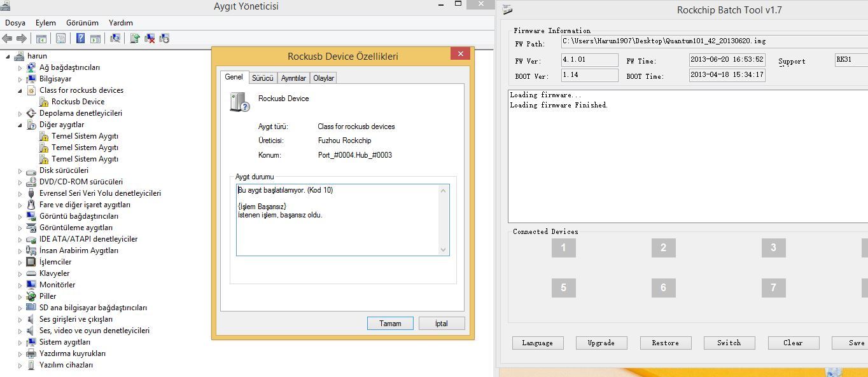The width and height of the screenshot is (868, 377).
Task: Switch to the Olaylar tab
Action: point(323,78)
